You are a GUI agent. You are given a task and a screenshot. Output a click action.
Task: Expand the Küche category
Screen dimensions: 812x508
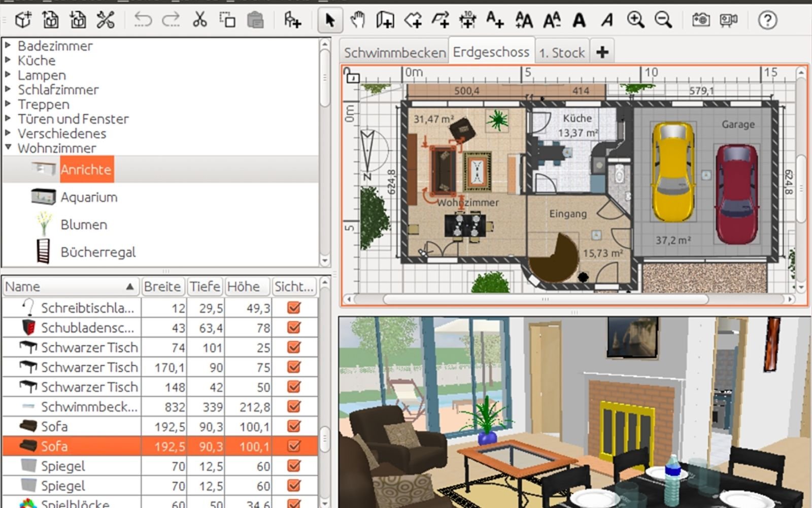tap(9, 60)
